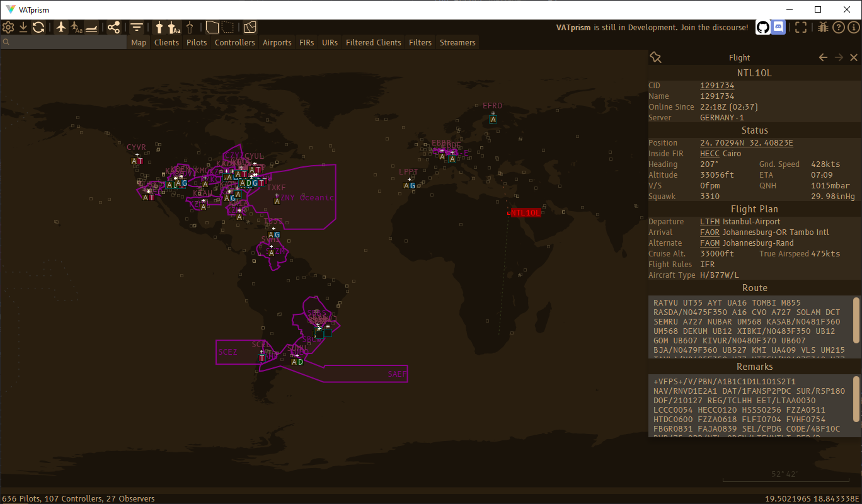The height and width of the screenshot is (504, 862).
Task: Enter fullscreen with the brackets icon
Action: tap(800, 27)
